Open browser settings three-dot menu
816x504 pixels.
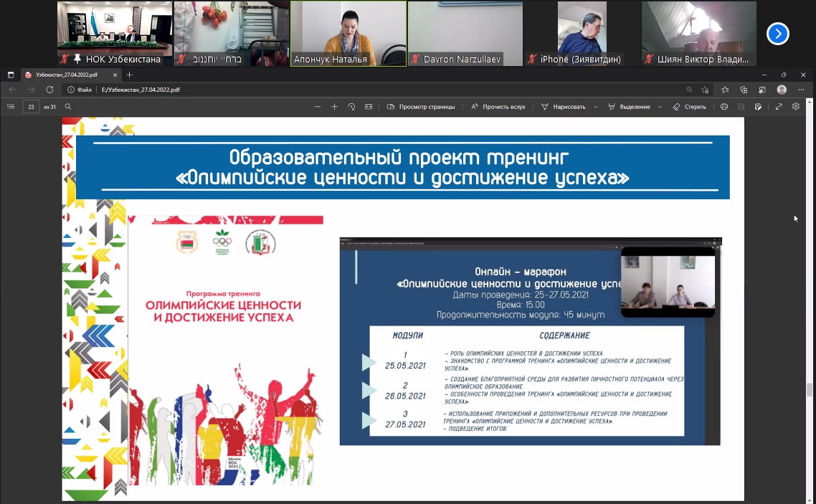pyautogui.click(x=800, y=90)
